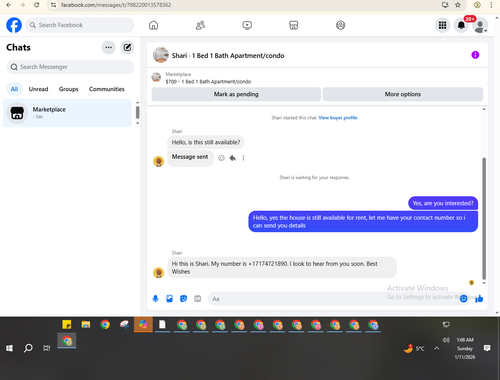Open Chrome three-dot menu
Image resolution: width=500 pixels, height=380 pixels.
491,5
